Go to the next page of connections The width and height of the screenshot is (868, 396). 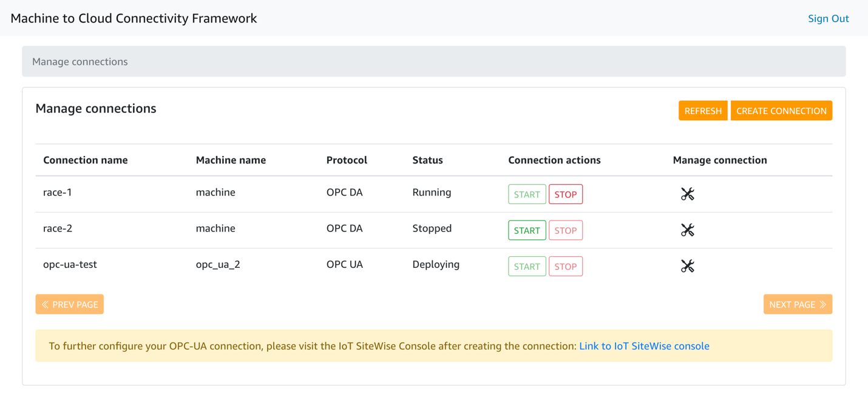(798, 304)
